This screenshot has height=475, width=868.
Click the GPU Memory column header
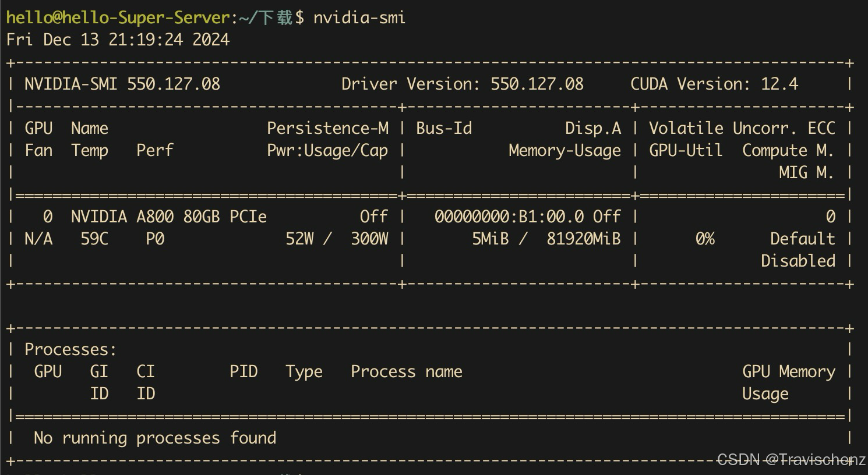pyautogui.click(x=789, y=372)
